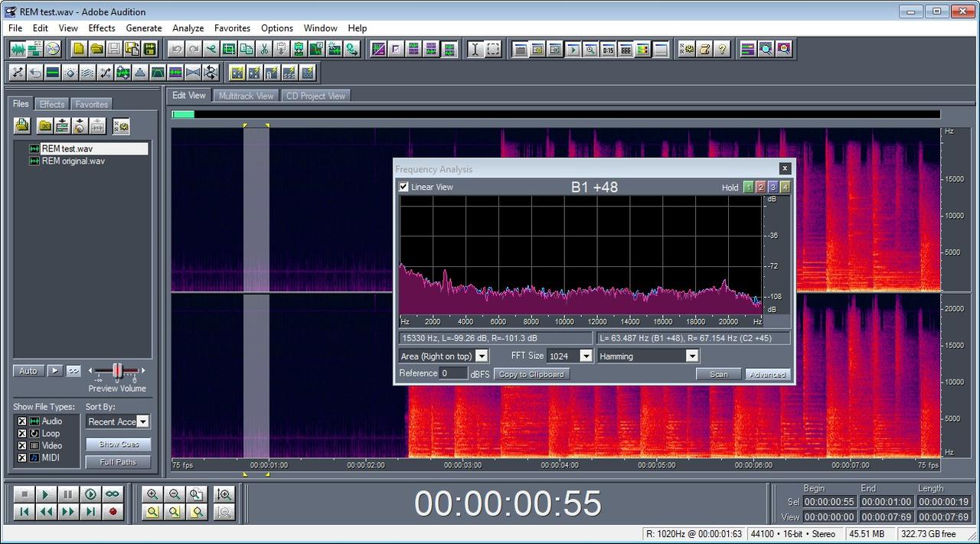Select the Time Selection I-beam tool
The image size is (980, 544).
475,49
